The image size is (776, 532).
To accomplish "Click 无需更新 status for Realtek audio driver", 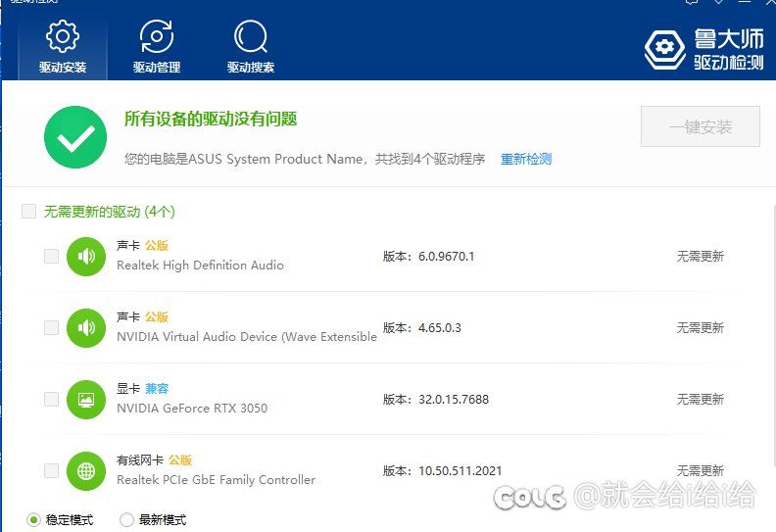I will (700, 257).
